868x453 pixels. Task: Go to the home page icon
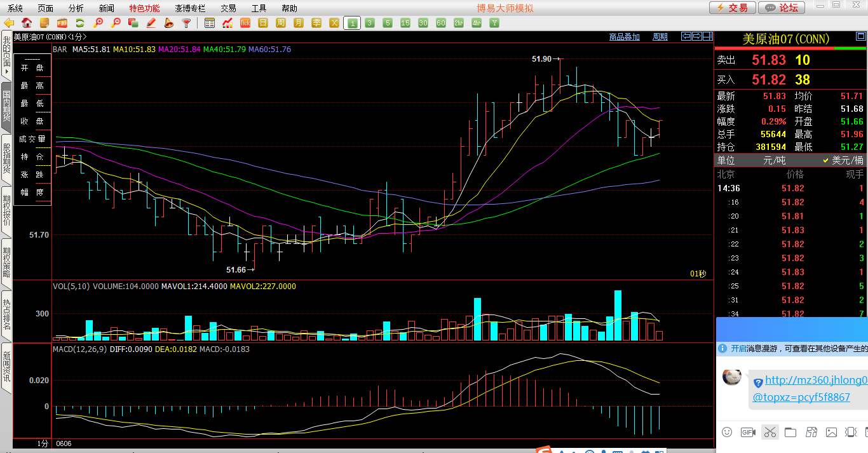click(27, 24)
